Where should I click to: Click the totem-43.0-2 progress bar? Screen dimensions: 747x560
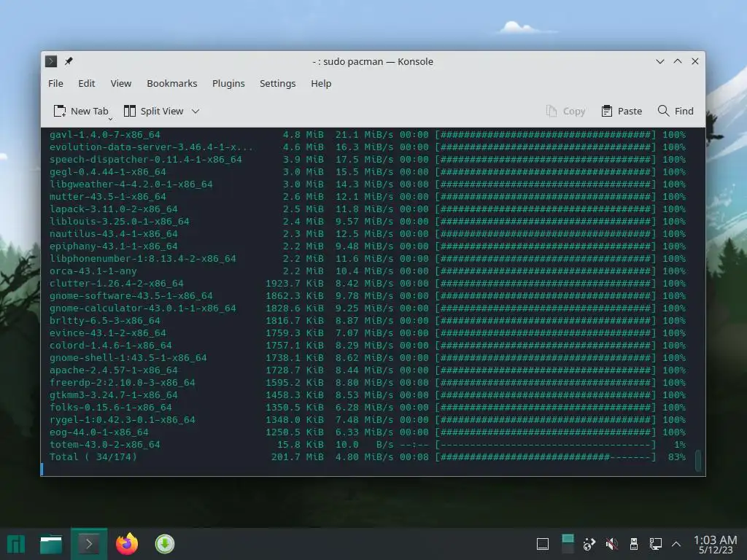546,445
